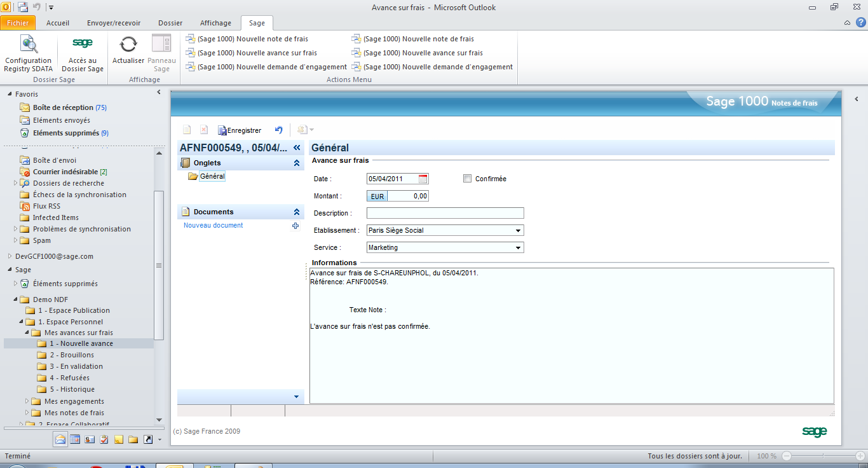This screenshot has height=468, width=868.
Task: Open the date picker calendar icon
Action: (x=423, y=179)
